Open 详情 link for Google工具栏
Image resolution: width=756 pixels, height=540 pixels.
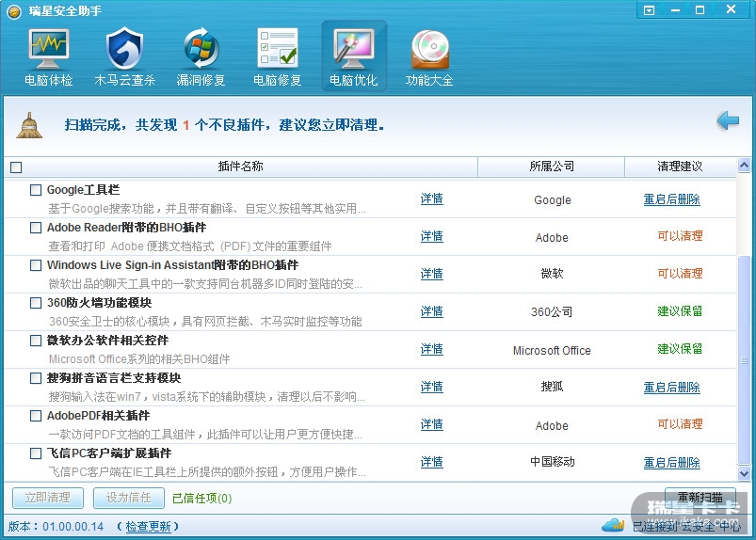pos(431,199)
